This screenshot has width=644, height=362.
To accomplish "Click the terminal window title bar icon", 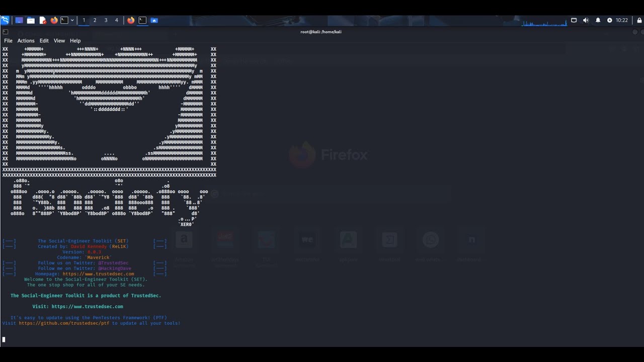I will click(x=6, y=32).
